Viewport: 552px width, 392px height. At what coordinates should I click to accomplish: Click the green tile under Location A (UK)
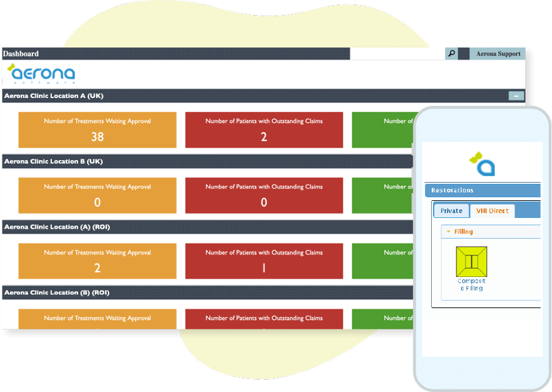pos(382,129)
